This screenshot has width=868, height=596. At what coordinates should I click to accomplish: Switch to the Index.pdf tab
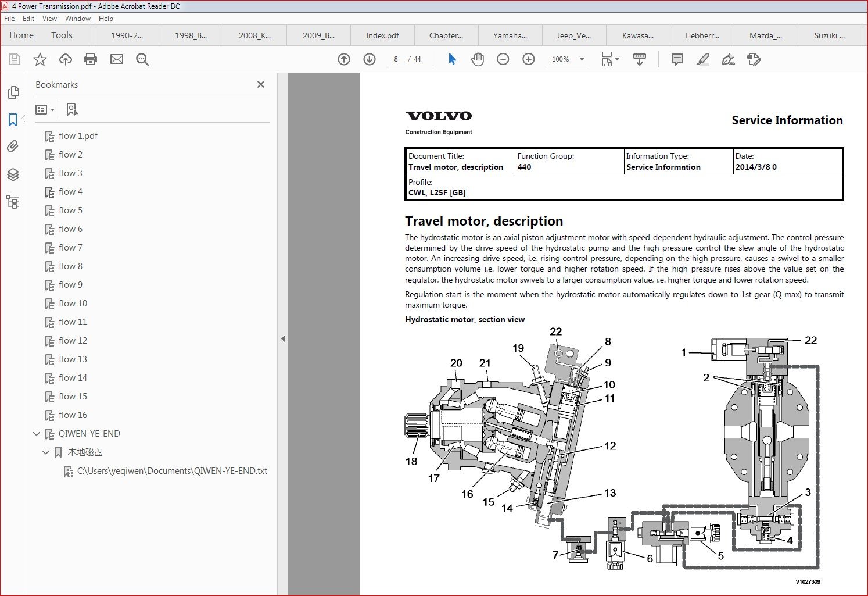[x=382, y=35]
